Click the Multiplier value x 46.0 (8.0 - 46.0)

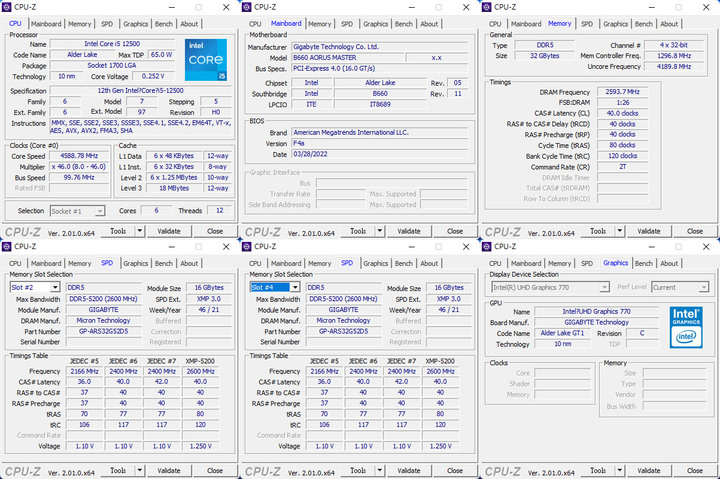79,167
